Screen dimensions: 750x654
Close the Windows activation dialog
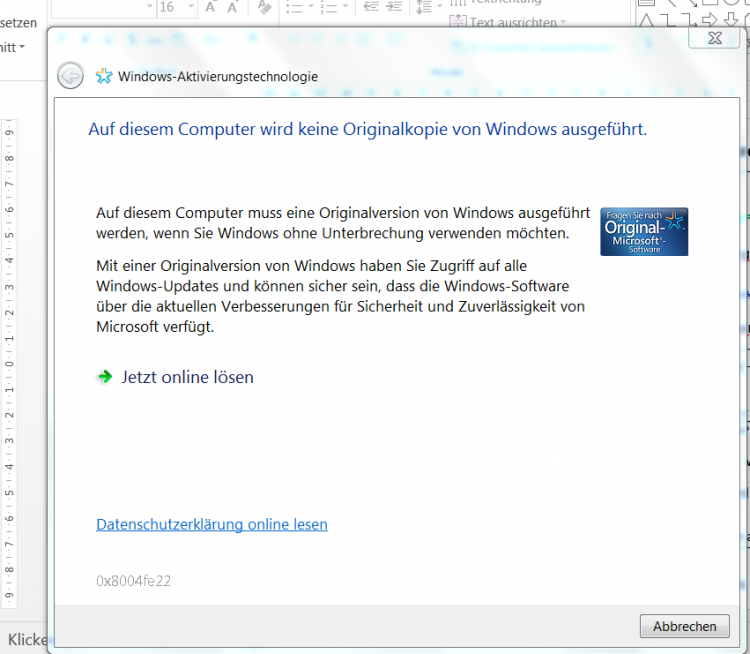715,37
